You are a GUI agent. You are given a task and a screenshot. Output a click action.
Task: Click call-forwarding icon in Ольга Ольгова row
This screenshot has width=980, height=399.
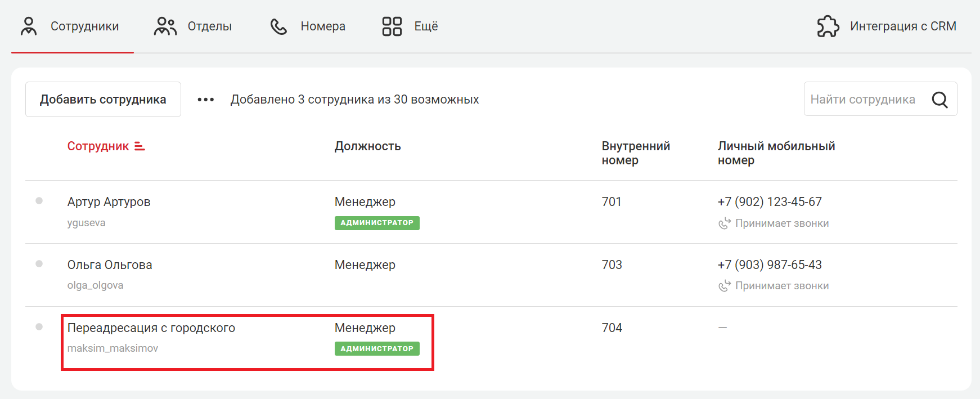tap(725, 286)
